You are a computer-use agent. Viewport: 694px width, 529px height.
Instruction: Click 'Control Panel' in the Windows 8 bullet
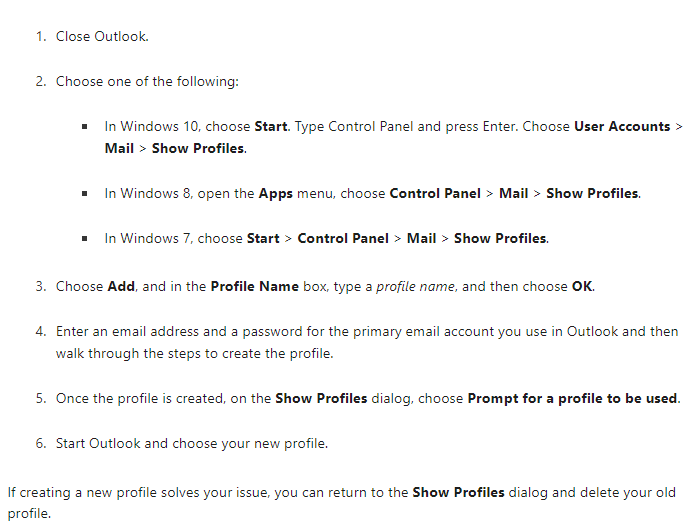click(435, 193)
